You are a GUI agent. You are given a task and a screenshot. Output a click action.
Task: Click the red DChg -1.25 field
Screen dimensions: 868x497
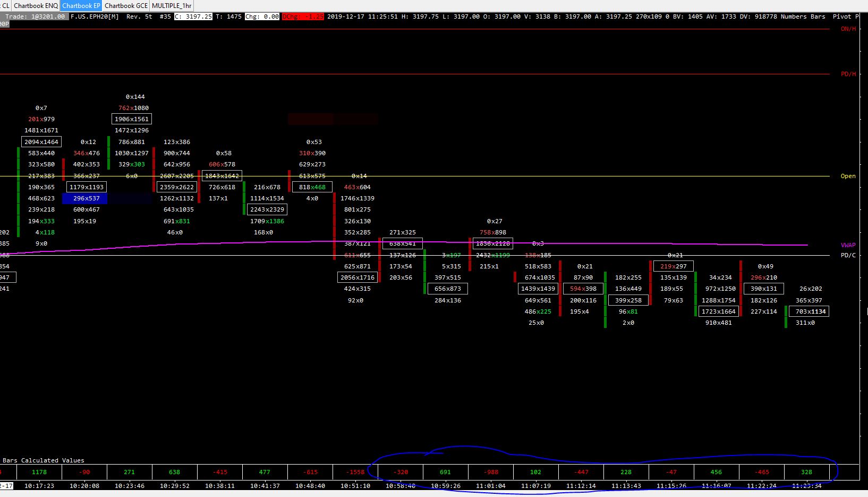(303, 16)
